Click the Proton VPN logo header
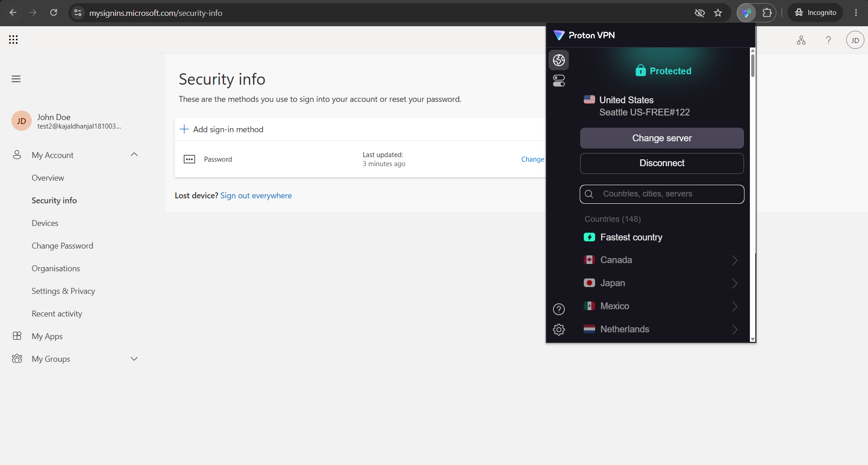 (584, 35)
